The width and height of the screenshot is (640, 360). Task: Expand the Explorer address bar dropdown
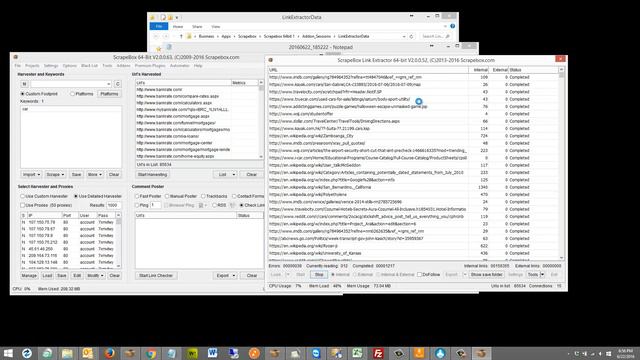pyautogui.click(x=404, y=36)
